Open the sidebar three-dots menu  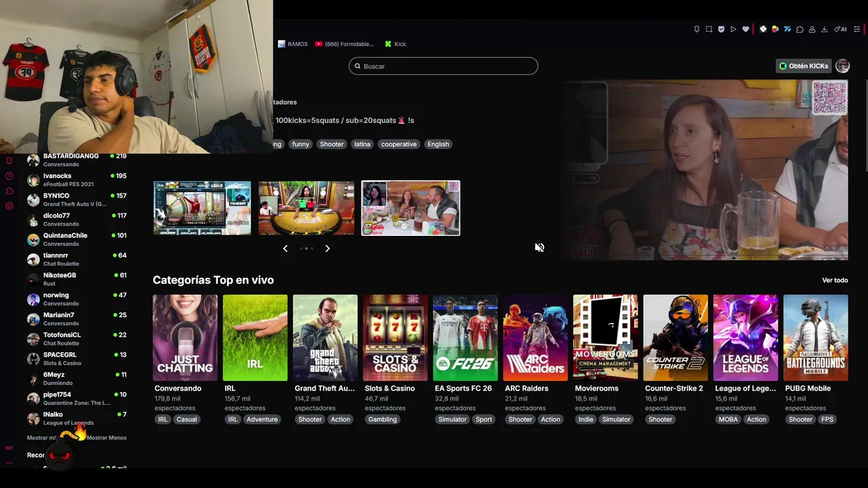(9, 462)
